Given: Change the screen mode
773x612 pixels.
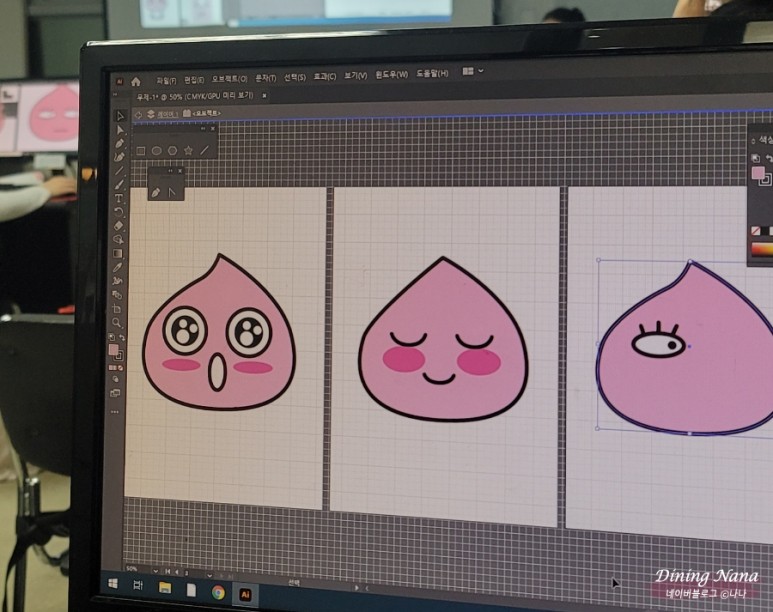Looking at the screenshot, I should (115, 394).
